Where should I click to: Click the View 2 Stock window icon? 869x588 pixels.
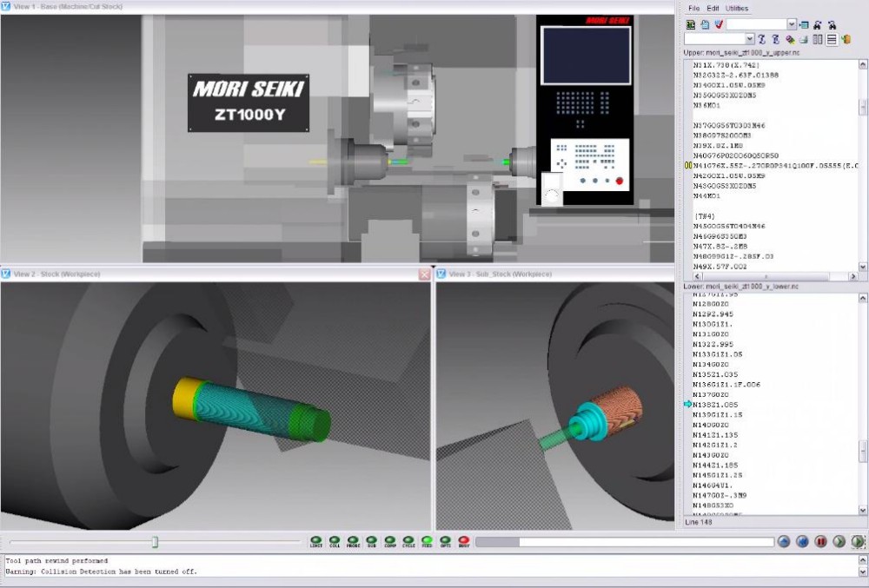(x=6, y=274)
